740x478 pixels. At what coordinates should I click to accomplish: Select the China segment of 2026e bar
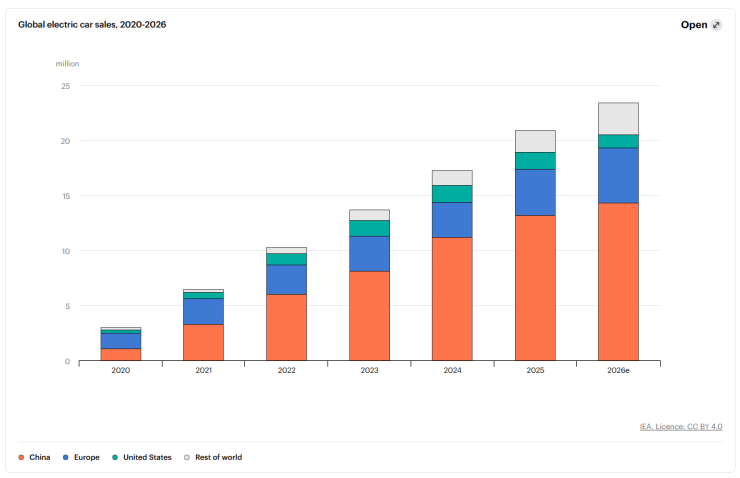(618, 282)
